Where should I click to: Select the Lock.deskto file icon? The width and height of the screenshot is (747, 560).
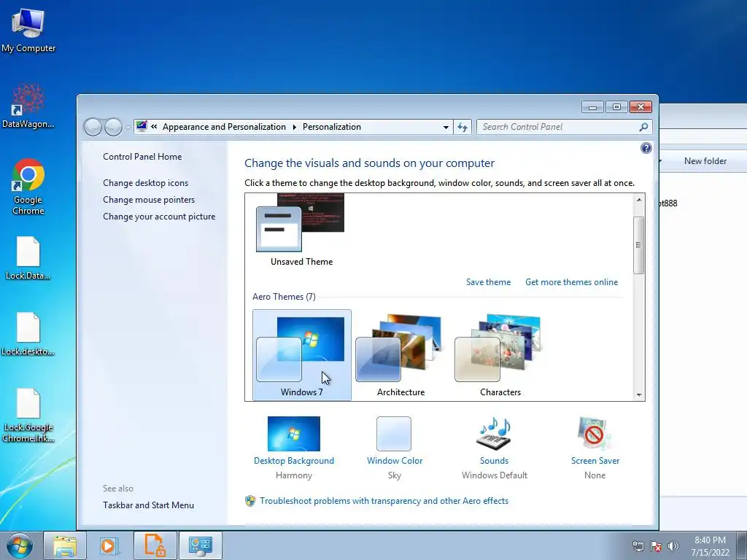28,334
